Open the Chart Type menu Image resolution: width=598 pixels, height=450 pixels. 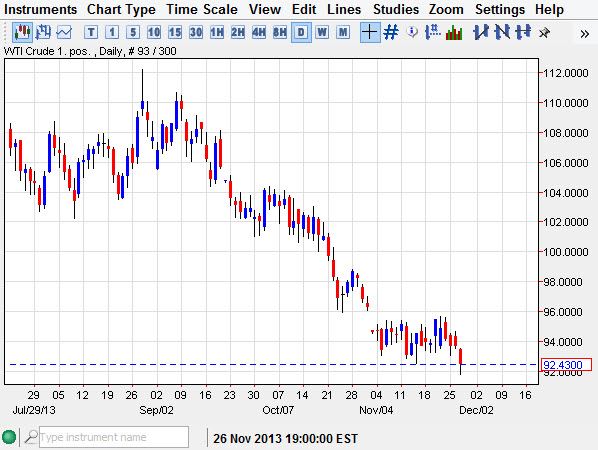click(x=121, y=9)
